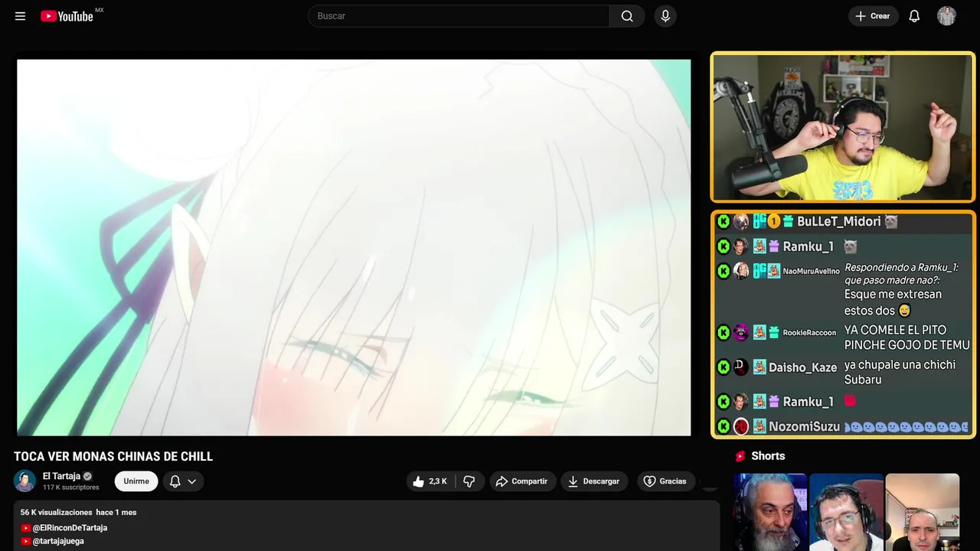
Task: Start voice search with microphone icon
Action: 665,16
